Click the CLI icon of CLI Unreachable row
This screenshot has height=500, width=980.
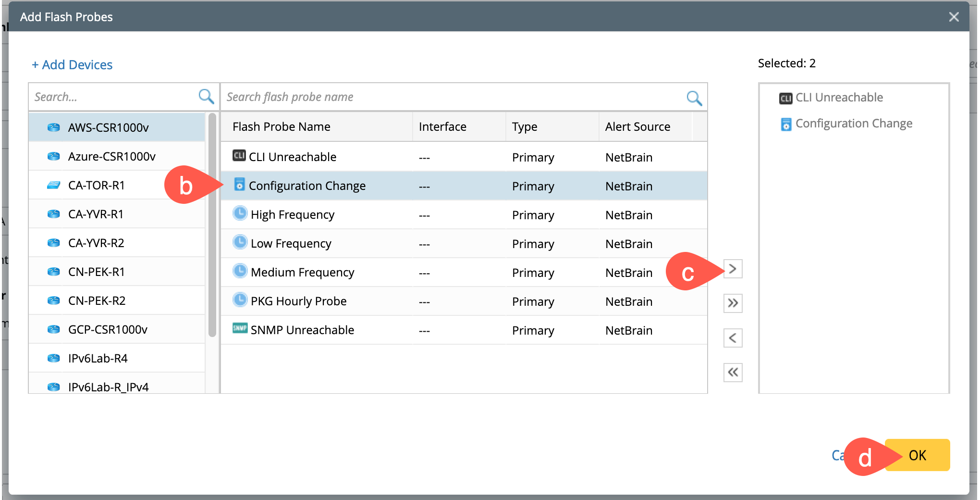[x=239, y=156]
